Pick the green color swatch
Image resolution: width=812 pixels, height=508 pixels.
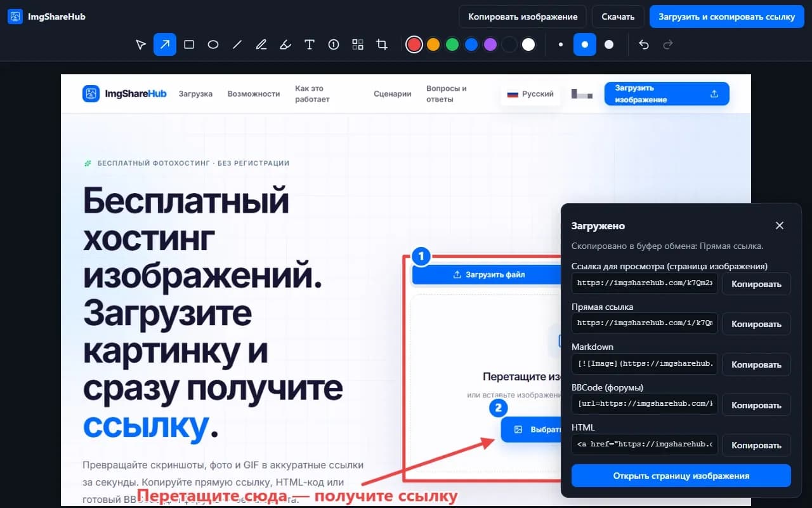(452, 44)
